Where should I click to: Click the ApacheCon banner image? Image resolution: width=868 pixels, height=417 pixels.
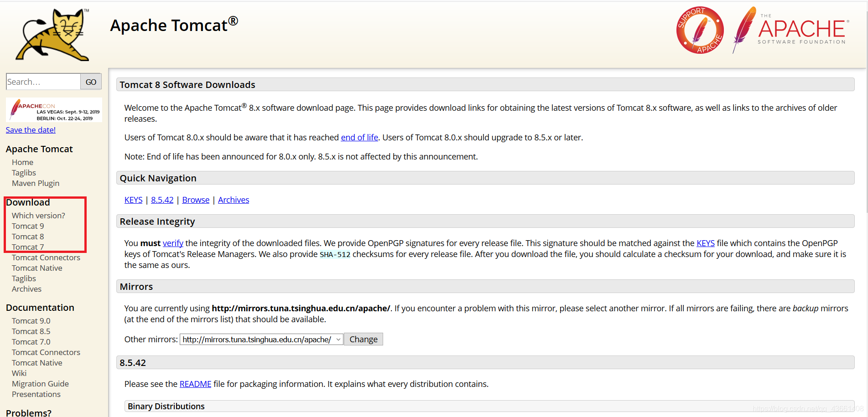tap(54, 110)
